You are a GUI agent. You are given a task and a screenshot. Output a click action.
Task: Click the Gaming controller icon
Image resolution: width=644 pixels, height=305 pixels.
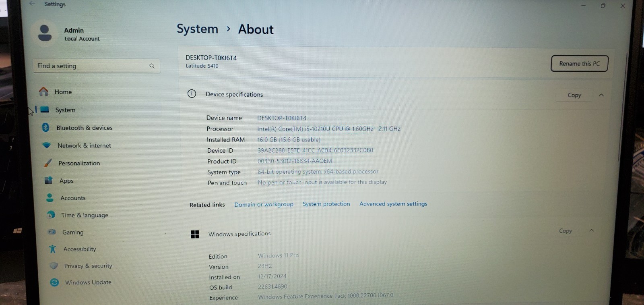(52, 232)
